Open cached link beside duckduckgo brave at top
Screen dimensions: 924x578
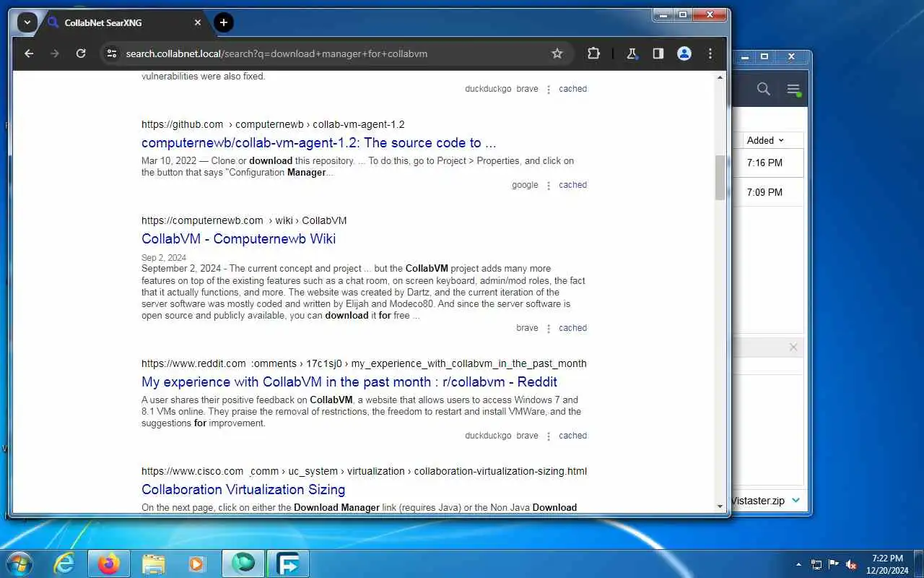click(572, 89)
